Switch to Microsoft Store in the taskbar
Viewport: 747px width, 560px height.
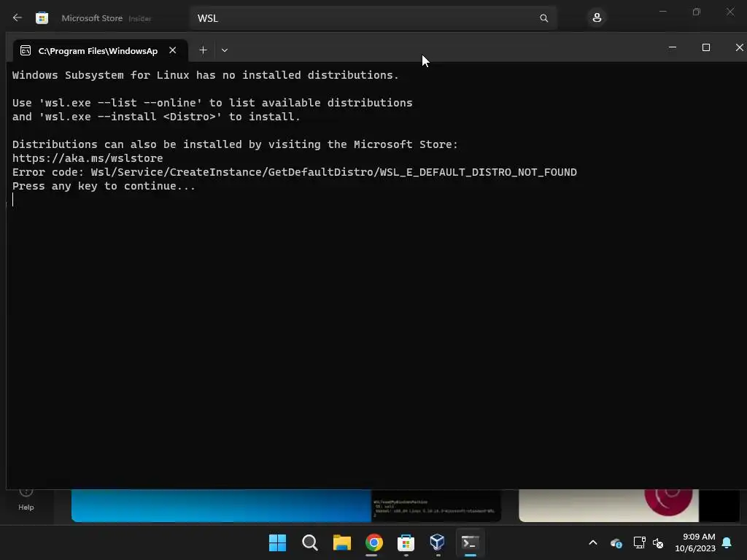[406, 542]
